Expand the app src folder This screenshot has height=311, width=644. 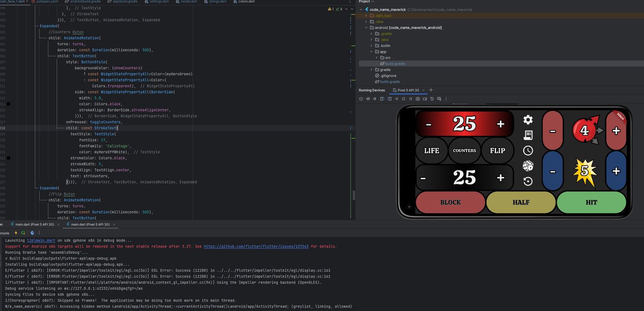(x=377, y=57)
